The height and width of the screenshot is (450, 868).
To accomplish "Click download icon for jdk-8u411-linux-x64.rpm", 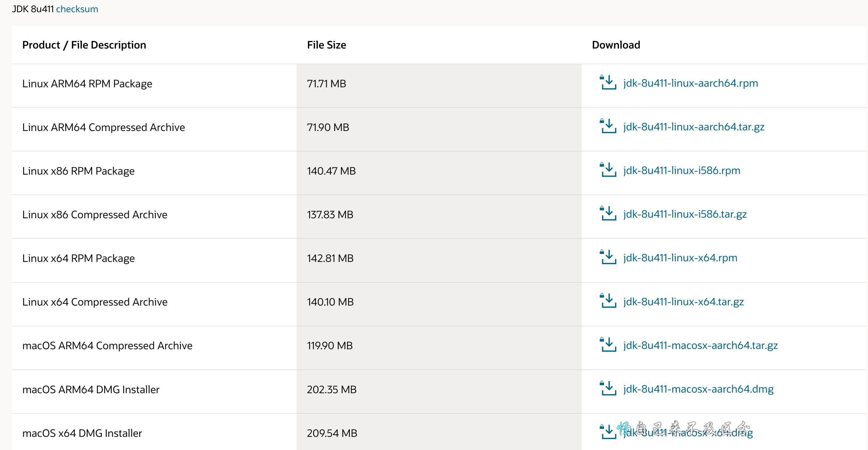I will [608, 257].
